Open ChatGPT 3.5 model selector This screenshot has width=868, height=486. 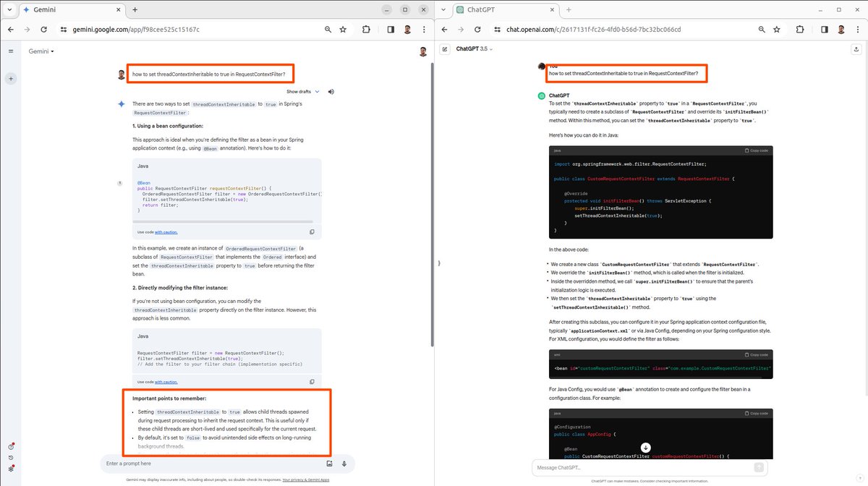474,49
